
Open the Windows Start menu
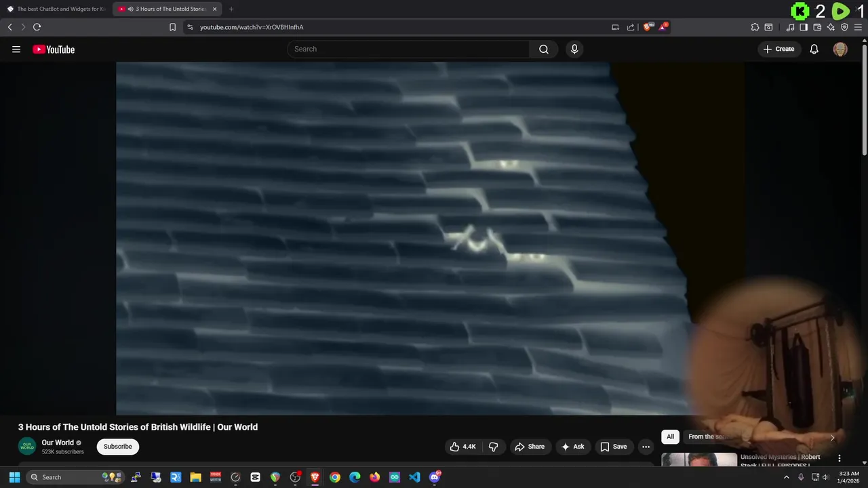click(14, 477)
